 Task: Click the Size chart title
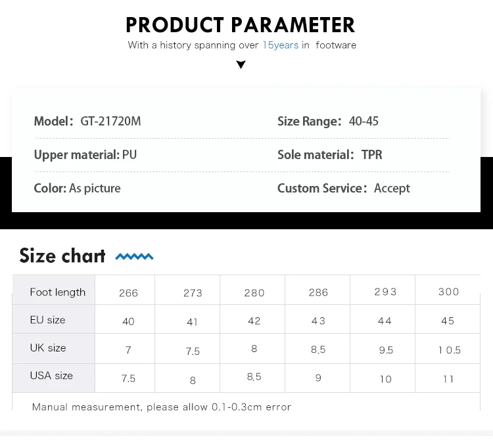(x=62, y=256)
